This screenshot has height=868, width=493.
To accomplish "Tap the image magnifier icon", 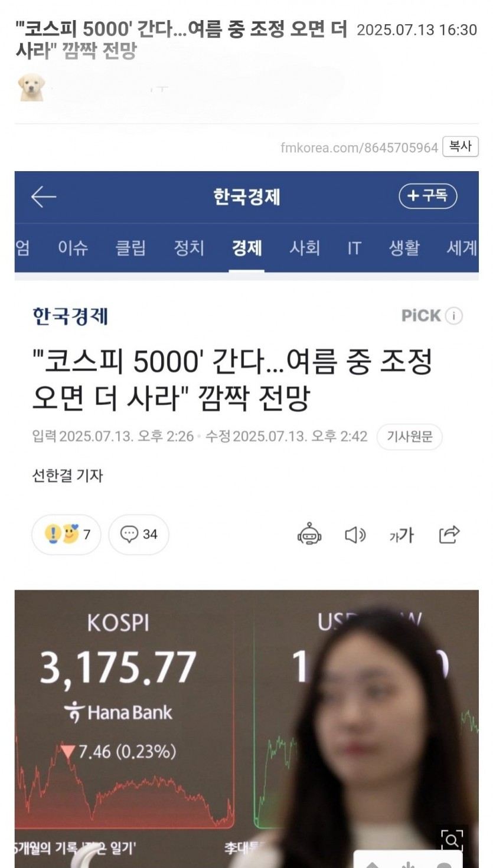I will click(451, 840).
